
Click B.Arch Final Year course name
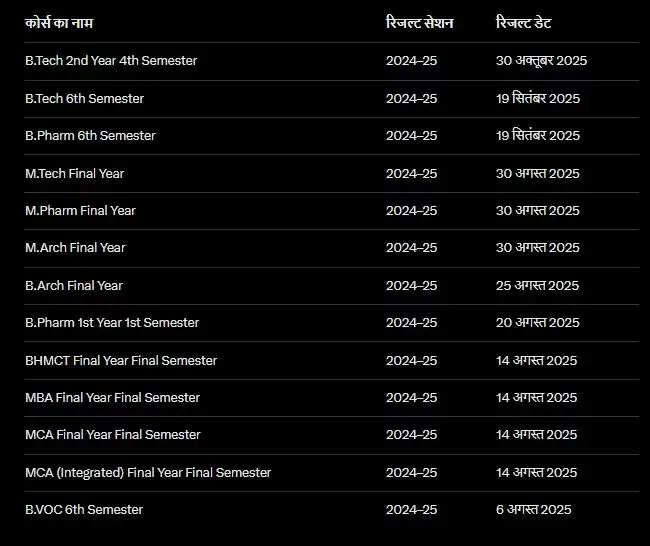(x=74, y=286)
